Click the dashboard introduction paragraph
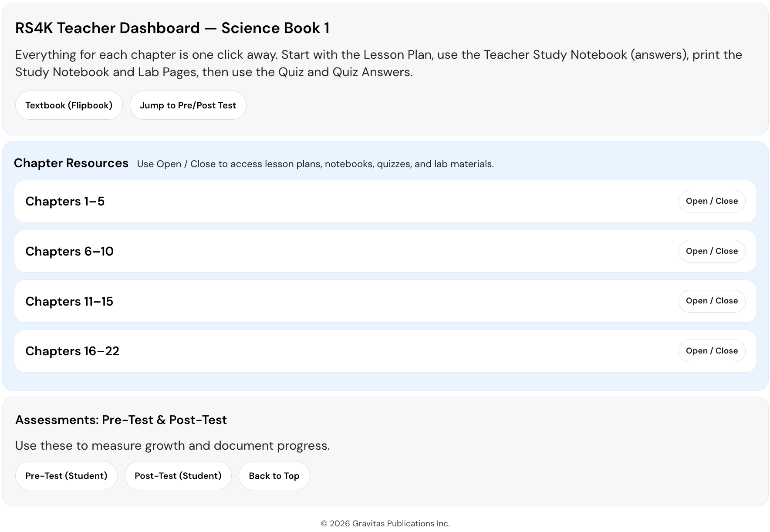This screenshot has width=770, height=532. (378, 63)
